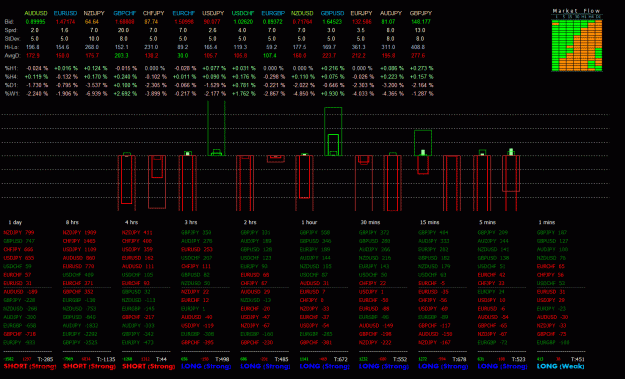This screenshot has height=379, width=625.
Task: Click the green GBPUSD bar in chart
Action: [x=333, y=131]
